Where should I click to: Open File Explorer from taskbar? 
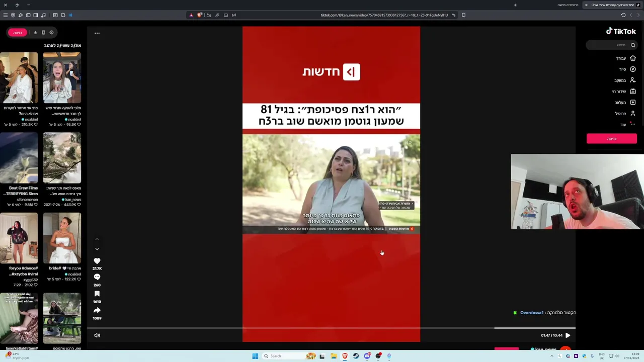click(x=334, y=356)
